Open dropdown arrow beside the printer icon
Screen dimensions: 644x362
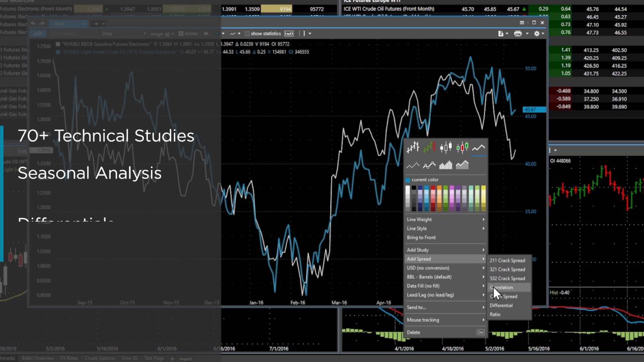(x=526, y=34)
